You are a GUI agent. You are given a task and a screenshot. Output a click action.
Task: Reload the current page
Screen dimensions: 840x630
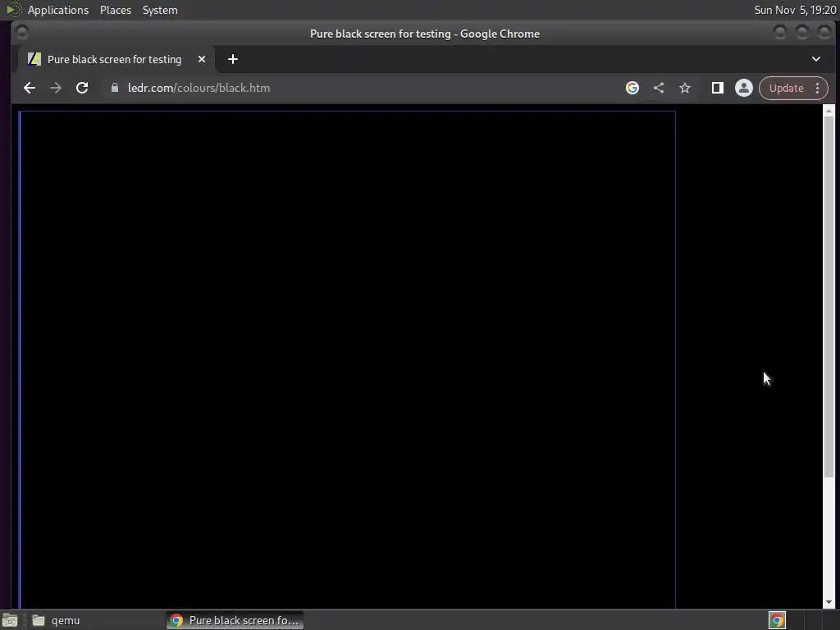(x=82, y=88)
